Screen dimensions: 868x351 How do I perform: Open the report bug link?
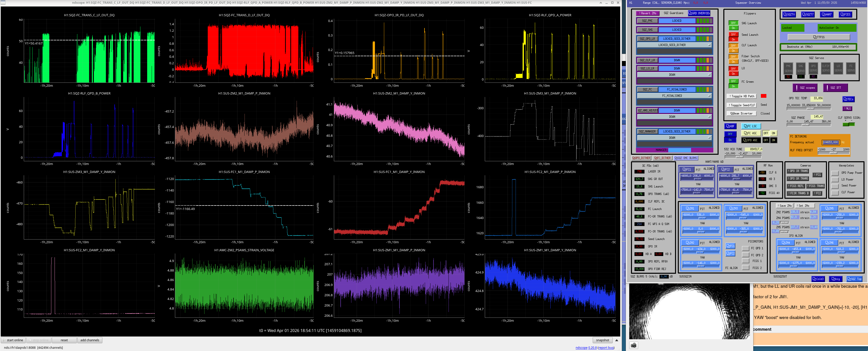(x=606, y=348)
